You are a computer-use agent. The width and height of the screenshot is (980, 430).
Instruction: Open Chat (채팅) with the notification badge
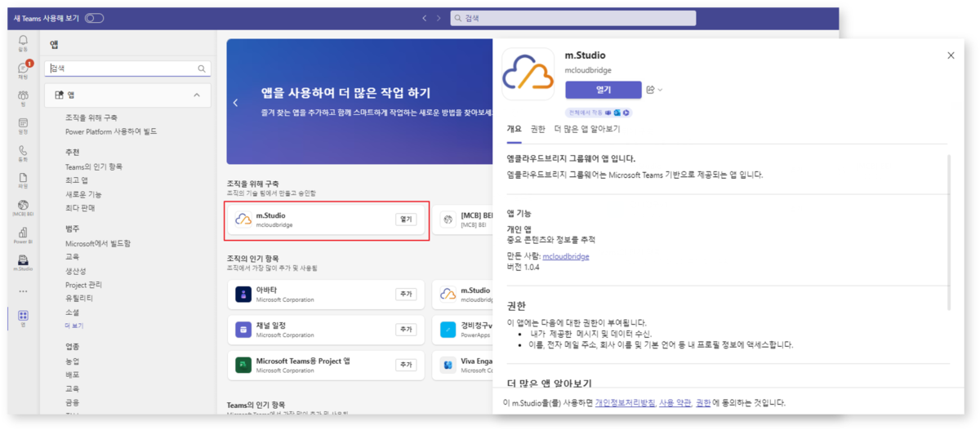pos(23,69)
